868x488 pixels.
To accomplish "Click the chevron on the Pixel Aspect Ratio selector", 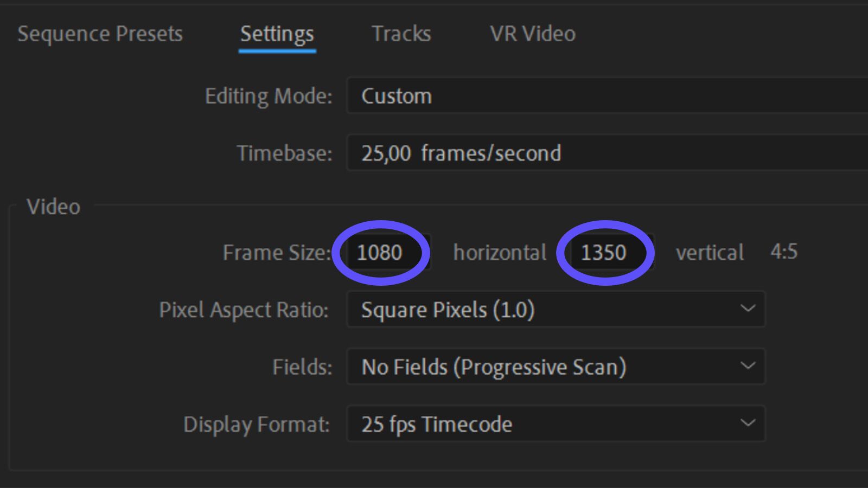I will (748, 308).
